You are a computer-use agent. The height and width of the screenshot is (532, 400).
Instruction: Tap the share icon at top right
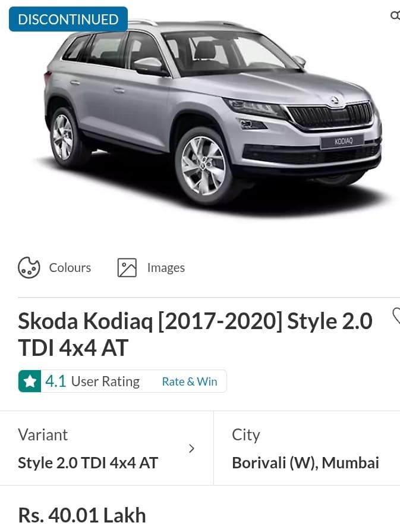pyautogui.click(x=395, y=15)
